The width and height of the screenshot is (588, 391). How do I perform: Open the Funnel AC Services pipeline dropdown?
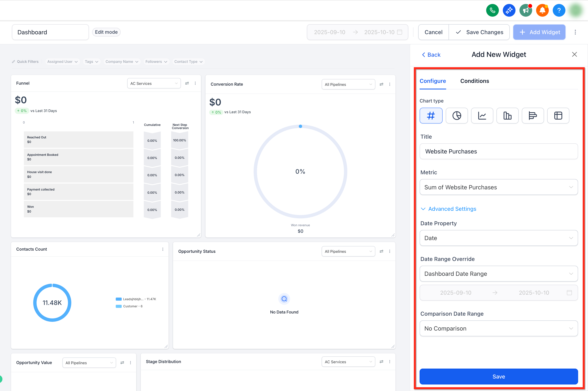pos(154,83)
